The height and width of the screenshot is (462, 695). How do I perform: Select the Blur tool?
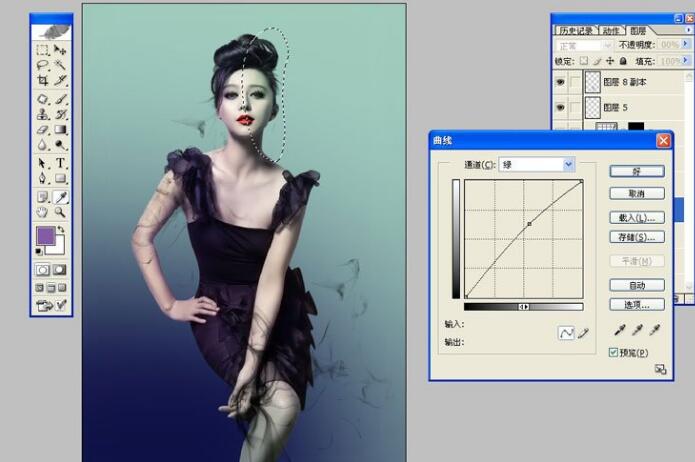pyautogui.click(x=43, y=145)
